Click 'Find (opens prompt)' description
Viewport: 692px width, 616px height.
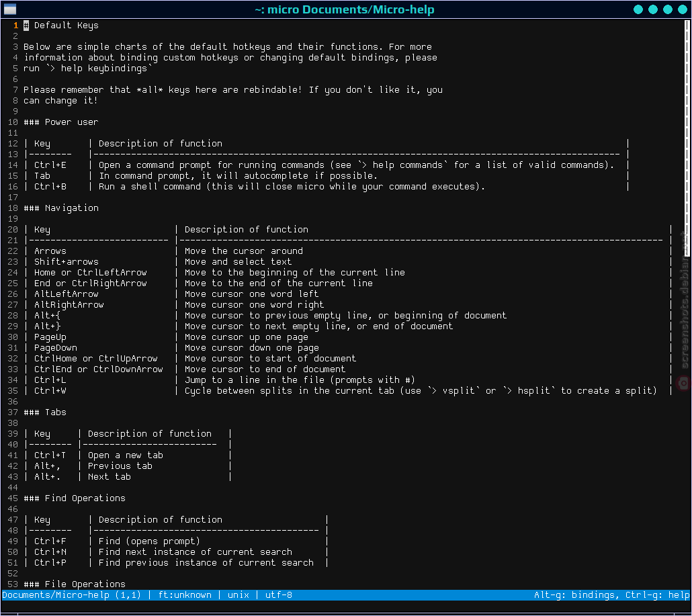point(150,541)
